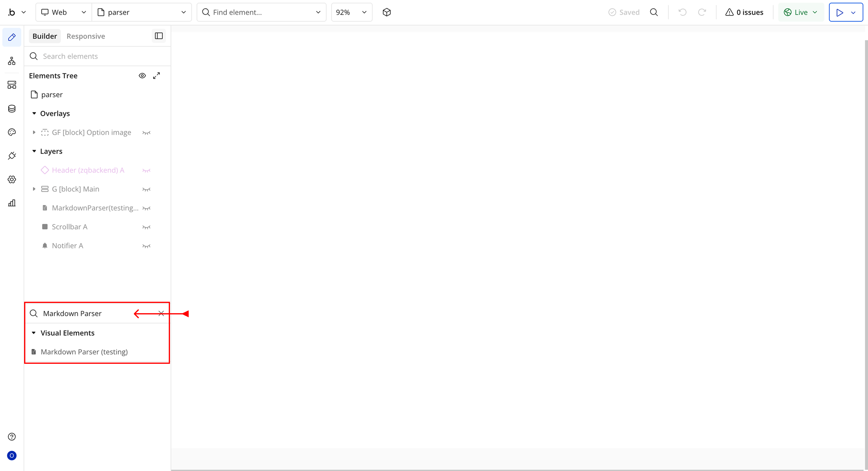The image size is (868, 471).
Task: Open the Workflow tab icon in sidebar
Action: click(12, 61)
